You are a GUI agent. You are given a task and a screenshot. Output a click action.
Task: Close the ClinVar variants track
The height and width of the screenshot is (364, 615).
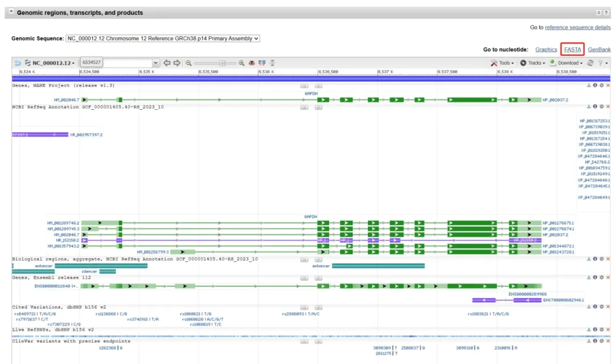[608, 341]
